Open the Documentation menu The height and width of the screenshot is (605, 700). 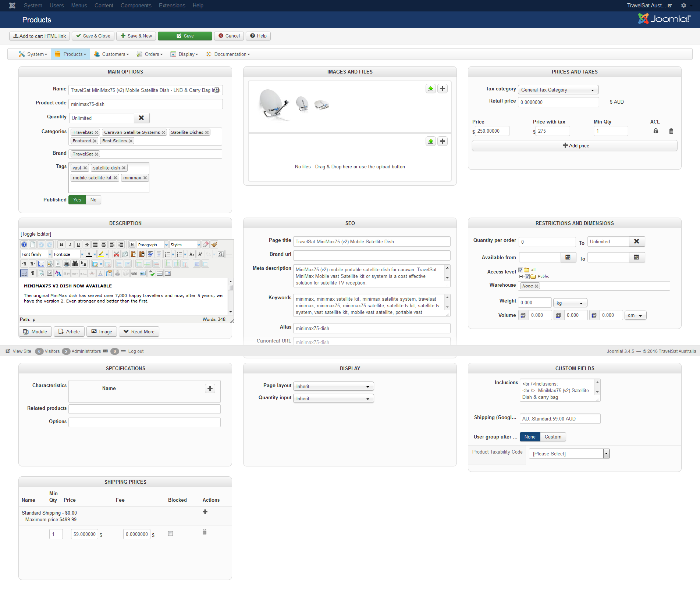pyautogui.click(x=228, y=54)
